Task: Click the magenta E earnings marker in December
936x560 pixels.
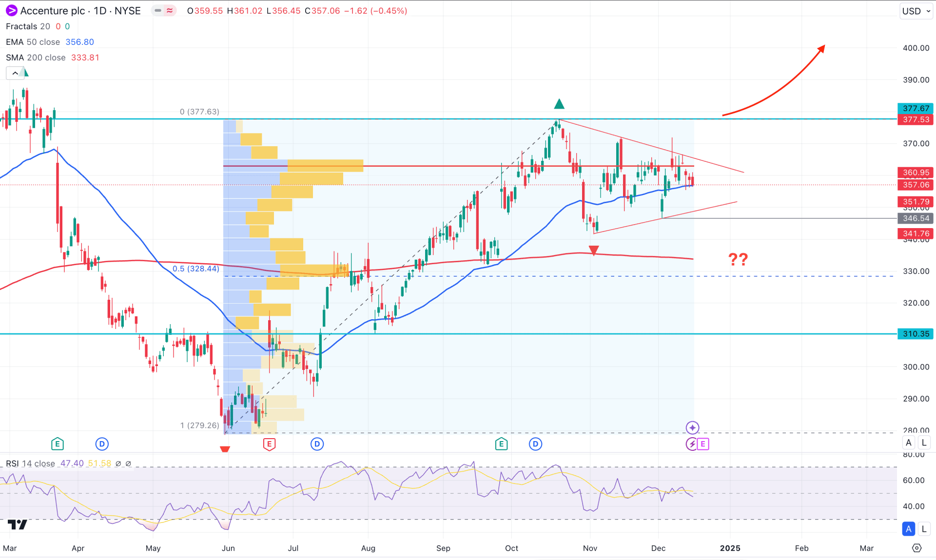Action: 703,444
